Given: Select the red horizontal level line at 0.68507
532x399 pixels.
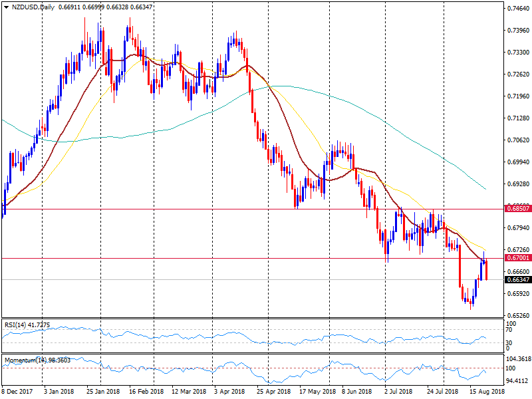Looking at the screenshot, I should (266, 209).
